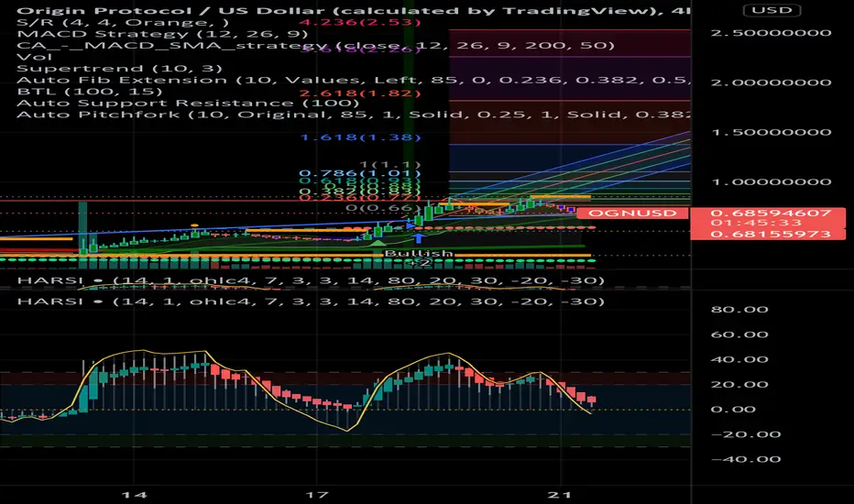Click the -40.00 HARSI axis value
854x504 pixels.
tap(746, 459)
